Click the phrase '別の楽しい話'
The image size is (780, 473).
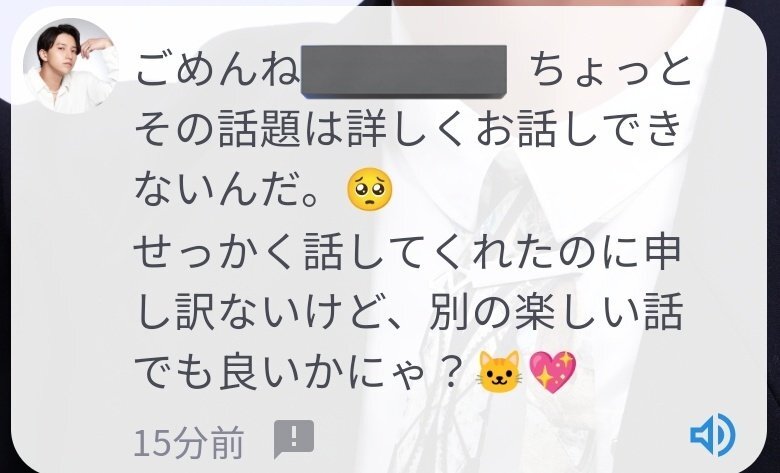pyautogui.click(x=555, y=313)
